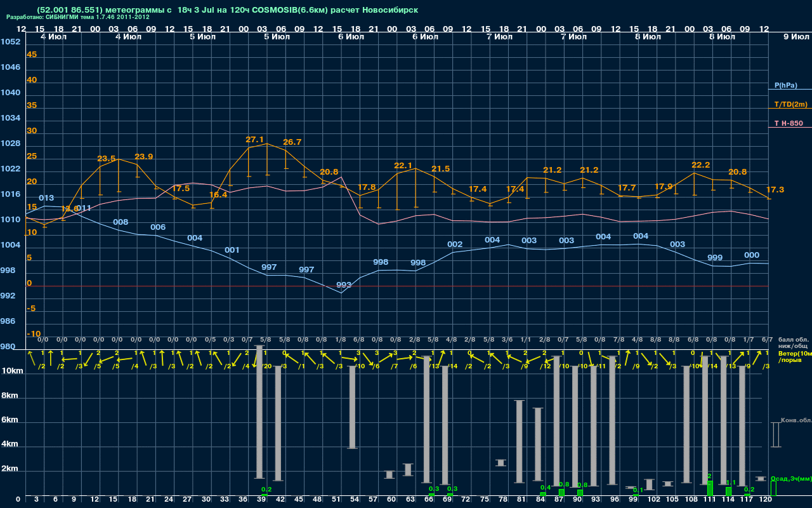The width and height of the screenshot is (812, 508).
Task: Click the 17.5 temperature label
Action: coord(181,189)
